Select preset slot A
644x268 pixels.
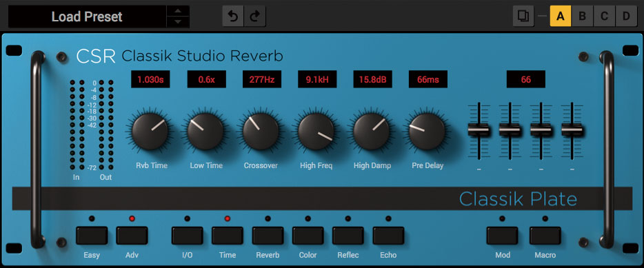point(560,17)
